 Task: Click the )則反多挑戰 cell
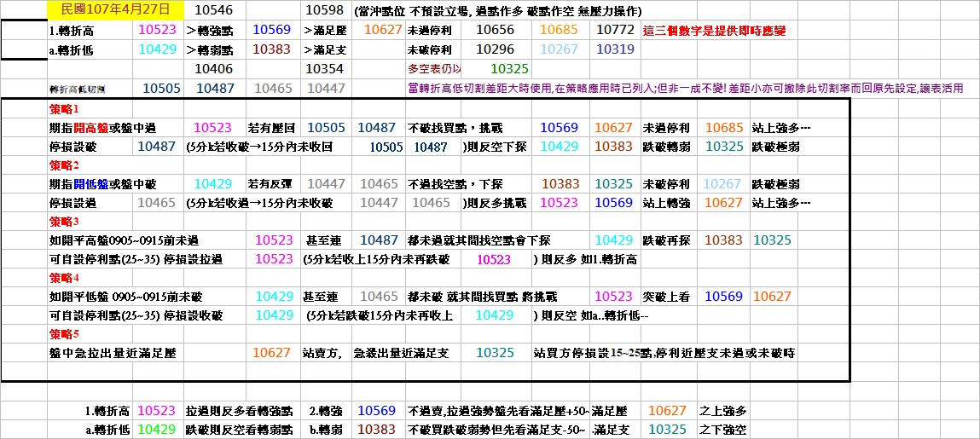(x=496, y=203)
